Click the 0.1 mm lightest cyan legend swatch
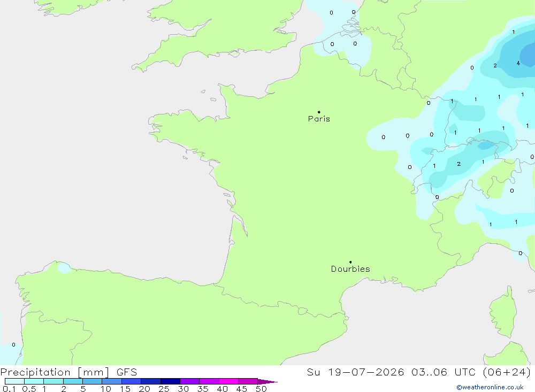Viewport: 535px width, 392px height. [x=14, y=381]
